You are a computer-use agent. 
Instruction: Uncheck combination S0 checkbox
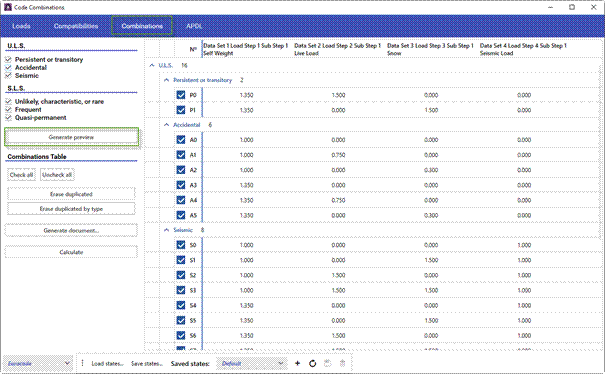181,245
